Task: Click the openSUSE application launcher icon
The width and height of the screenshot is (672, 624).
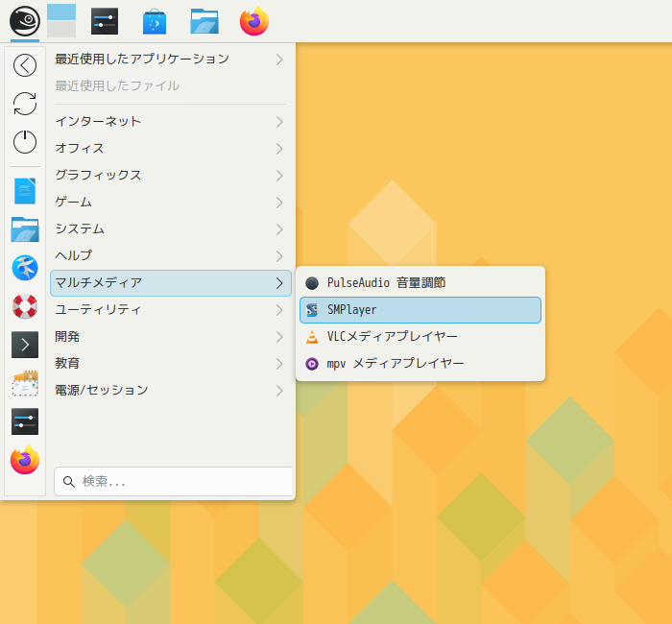Action: coord(25,21)
